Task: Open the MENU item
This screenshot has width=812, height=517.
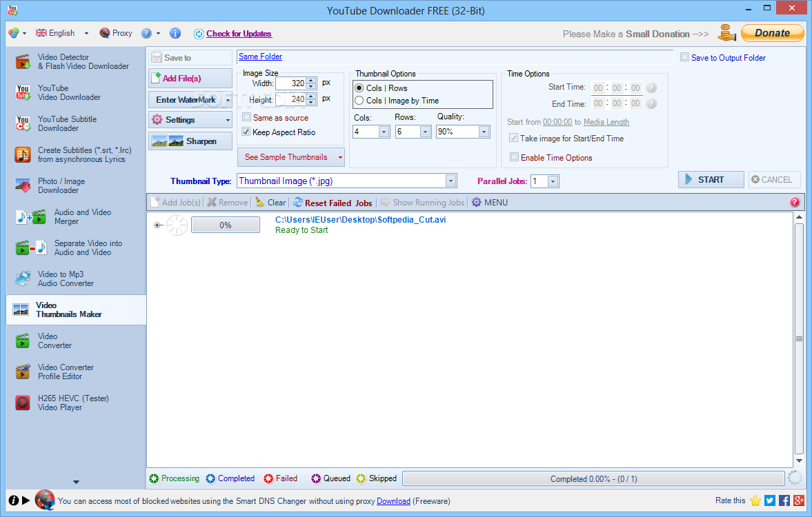Action: (x=490, y=203)
